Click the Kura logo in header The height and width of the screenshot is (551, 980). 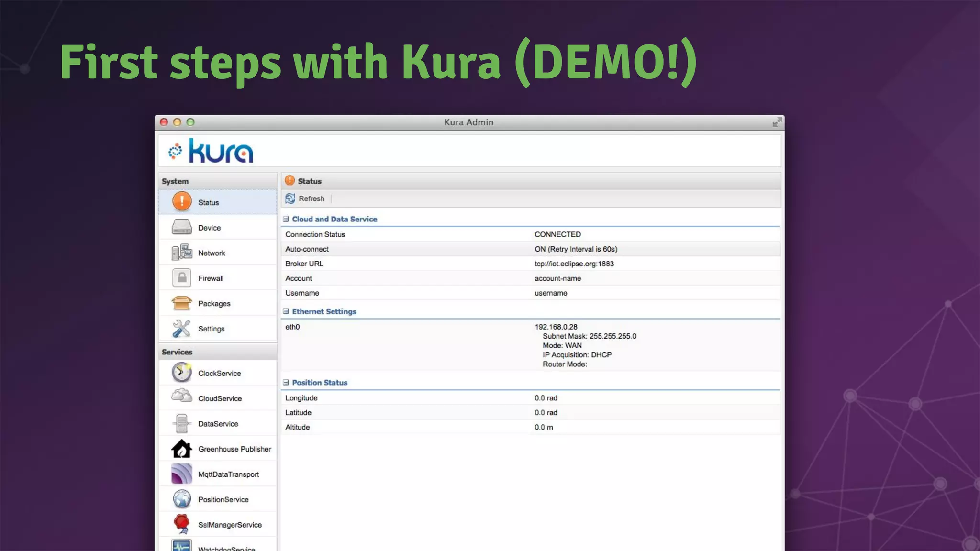211,151
